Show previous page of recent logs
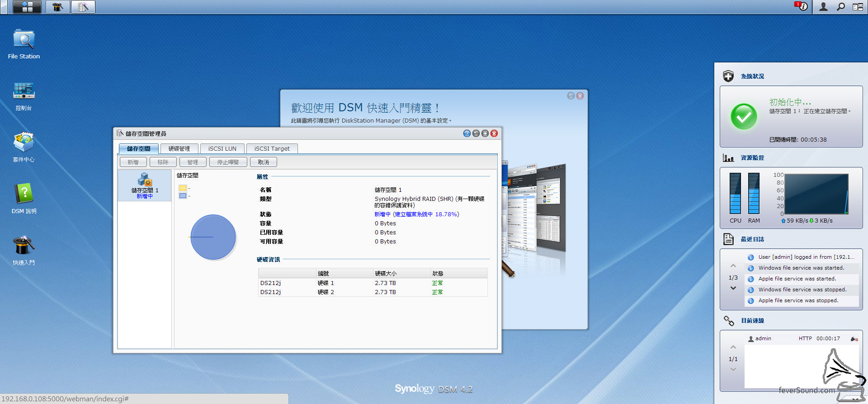The image size is (868, 404). (733, 266)
